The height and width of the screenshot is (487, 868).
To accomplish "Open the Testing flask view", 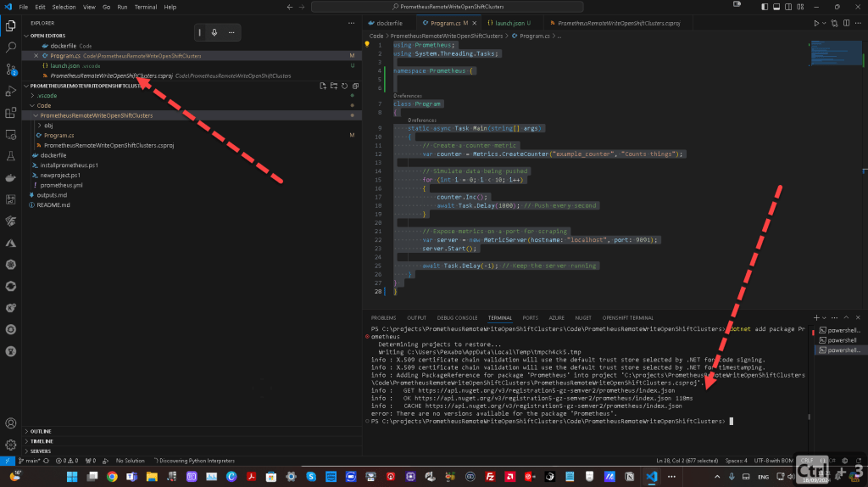I will [x=10, y=156].
